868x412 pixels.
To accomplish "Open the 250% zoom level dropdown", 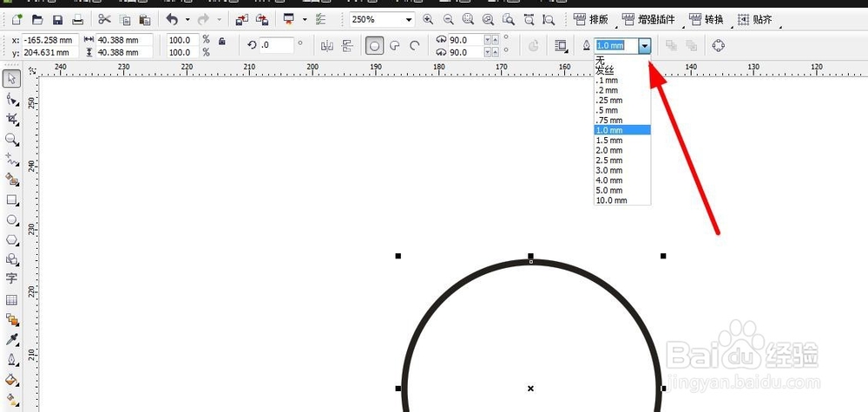I will coord(409,20).
